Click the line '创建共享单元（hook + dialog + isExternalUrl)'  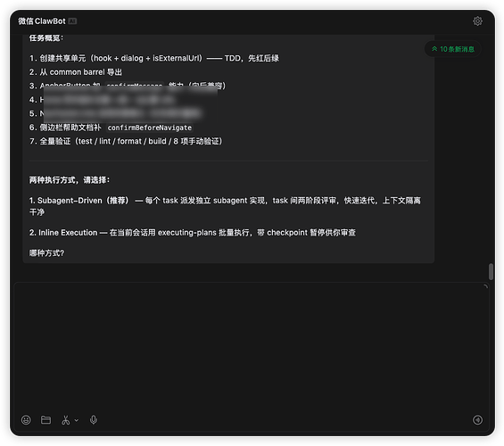[x=154, y=58]
